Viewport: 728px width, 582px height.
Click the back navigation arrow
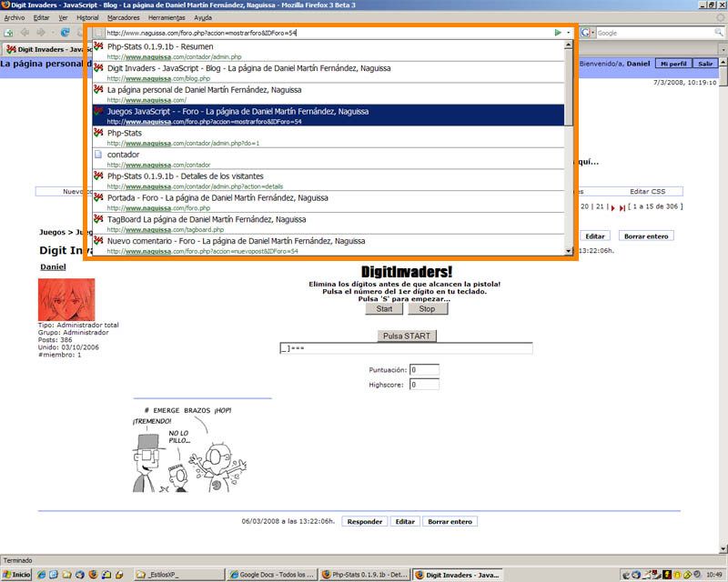(25, 33)
